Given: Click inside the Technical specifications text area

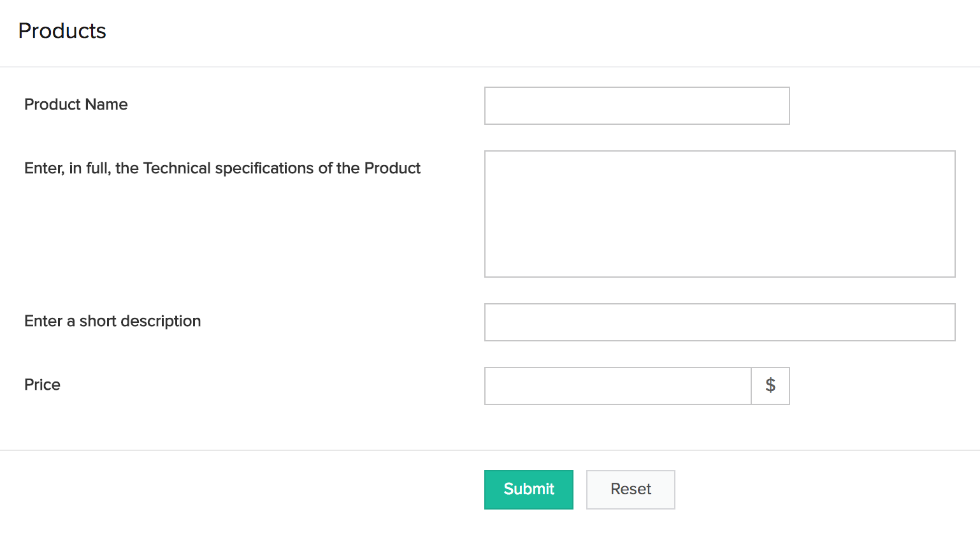Looking at the screenshot, I should tap(719, 214).
